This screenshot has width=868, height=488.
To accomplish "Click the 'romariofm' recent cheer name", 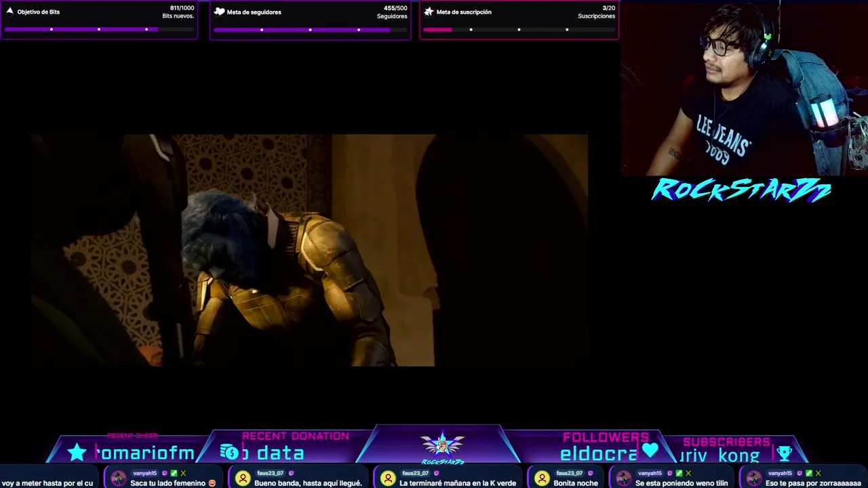I will 145,453.
